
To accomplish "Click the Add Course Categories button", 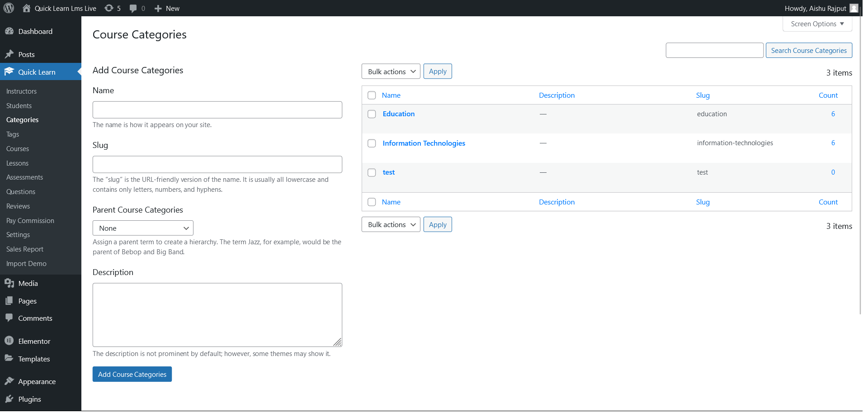I will click(132, 374).
